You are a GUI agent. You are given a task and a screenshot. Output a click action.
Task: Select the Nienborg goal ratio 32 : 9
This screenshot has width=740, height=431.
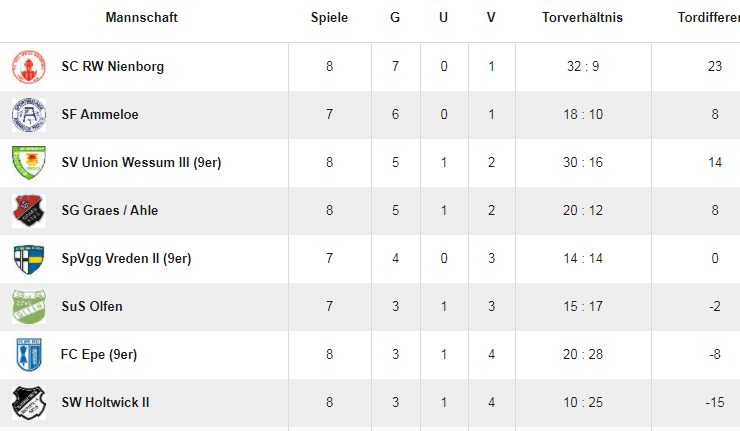tap(583, 67)
